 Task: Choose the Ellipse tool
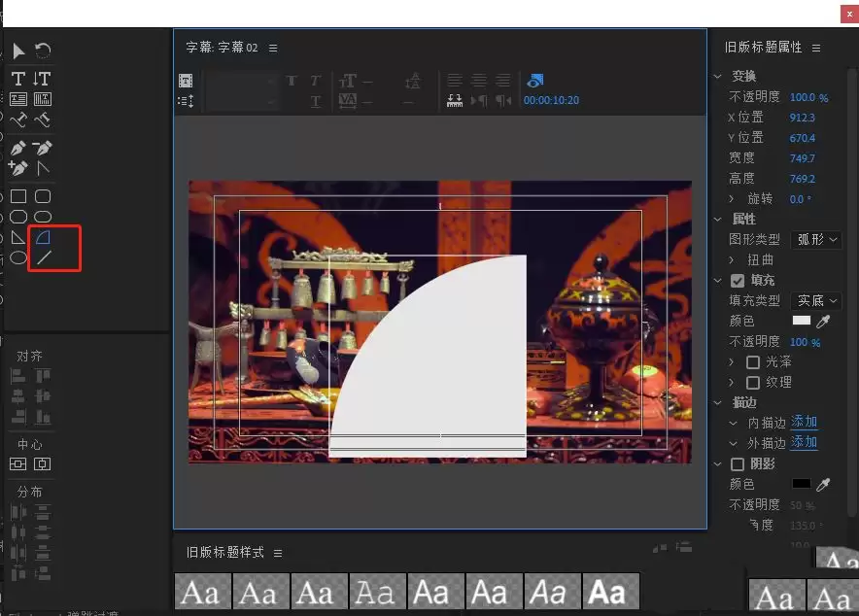tap(18, 257)
